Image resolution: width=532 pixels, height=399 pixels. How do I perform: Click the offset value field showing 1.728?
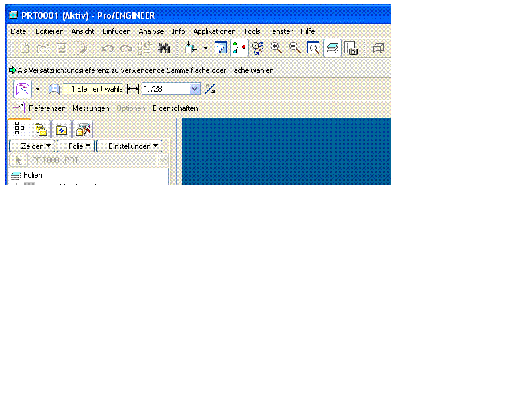166,89
